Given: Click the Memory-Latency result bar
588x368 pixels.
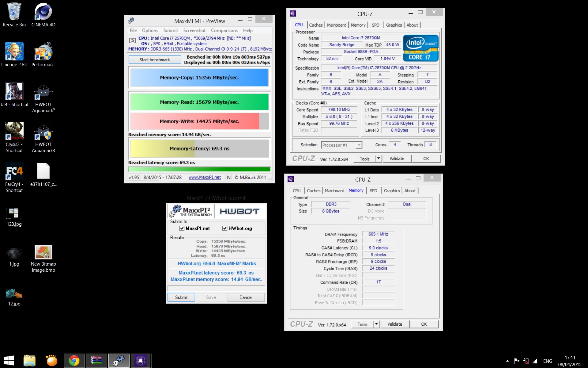Looking at the screenshot, I should (x=199, y=148).
